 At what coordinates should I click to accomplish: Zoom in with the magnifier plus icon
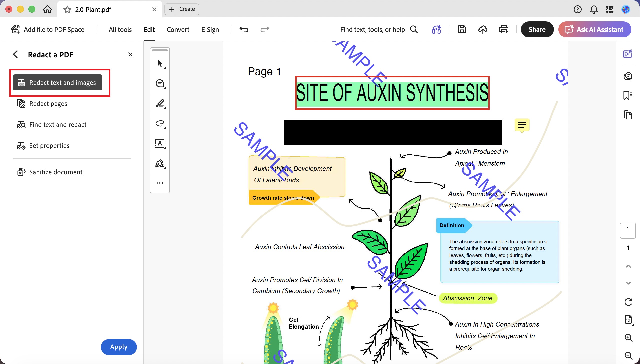point(628,338)
